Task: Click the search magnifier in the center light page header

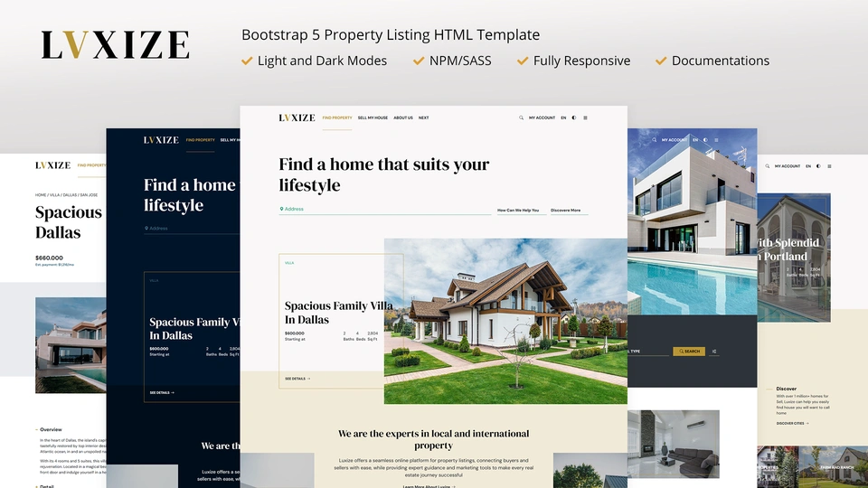Action: (x=521, y=117)
